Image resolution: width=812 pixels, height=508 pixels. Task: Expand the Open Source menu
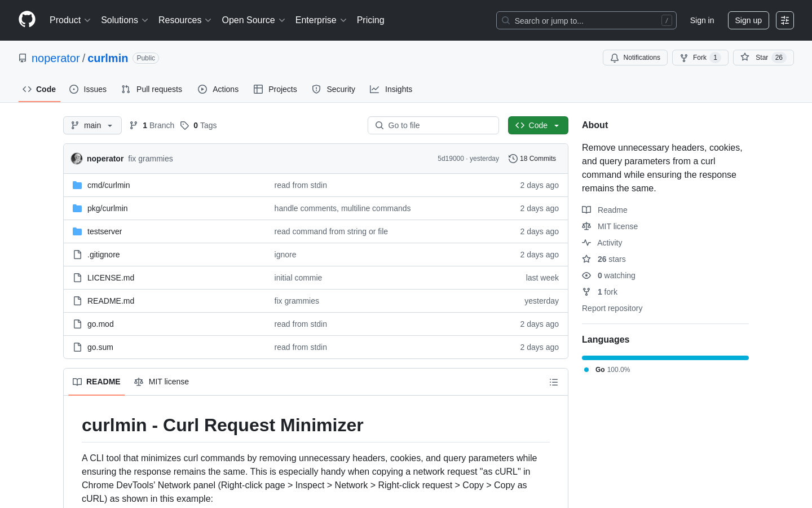(254, 20)
